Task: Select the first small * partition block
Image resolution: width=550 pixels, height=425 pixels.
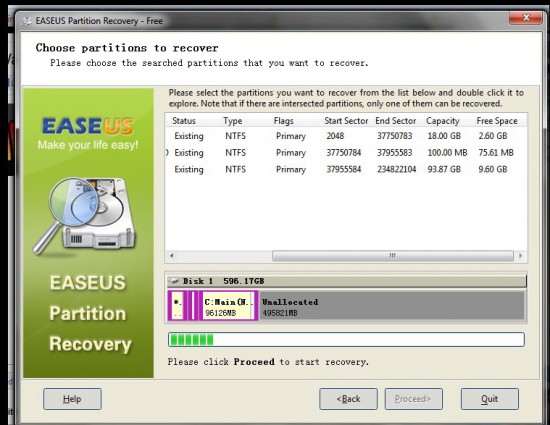Action: [177, 306]
